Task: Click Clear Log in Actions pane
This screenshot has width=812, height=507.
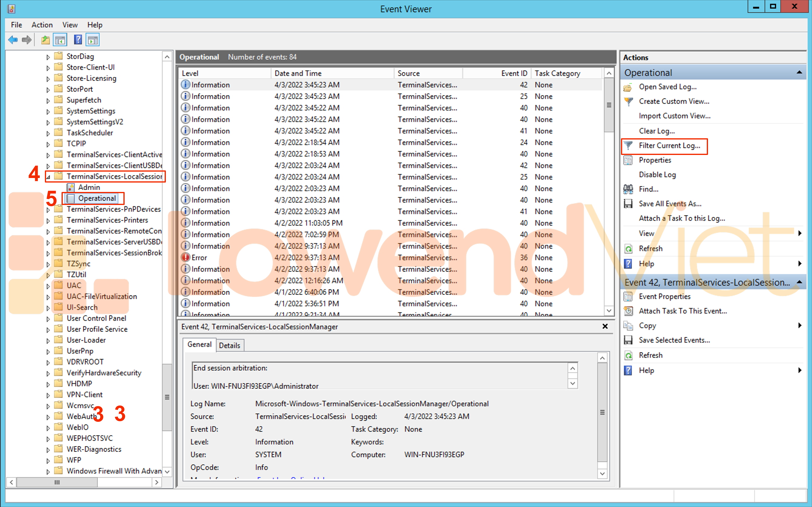Action: [x=656, y=131]
